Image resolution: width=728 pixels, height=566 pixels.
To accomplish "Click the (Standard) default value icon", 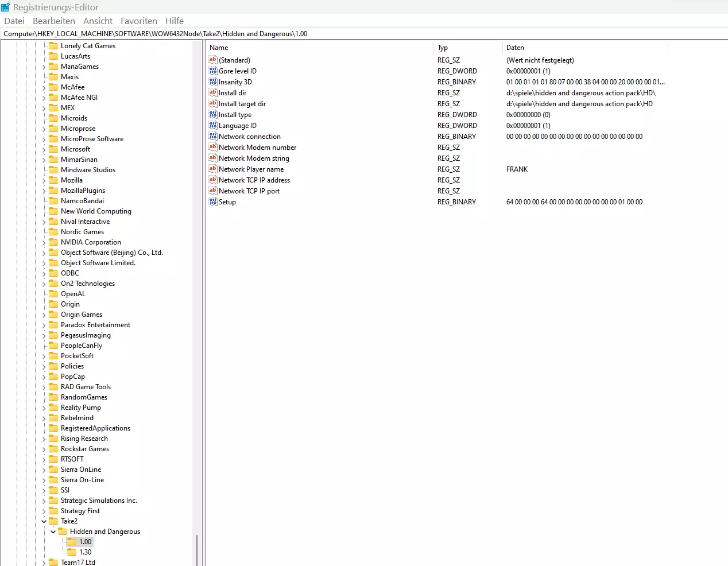I will pyautogui.click(x=213, y=60).
